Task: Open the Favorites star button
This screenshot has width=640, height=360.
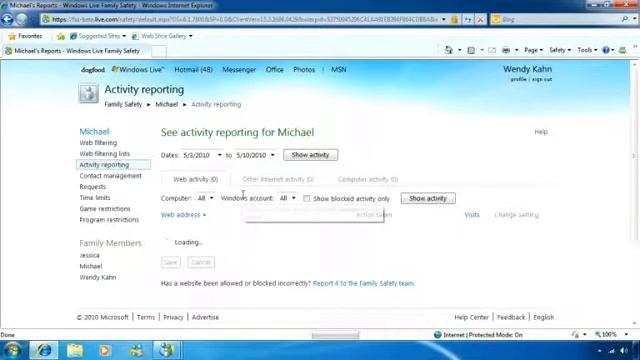Action: 25,36
